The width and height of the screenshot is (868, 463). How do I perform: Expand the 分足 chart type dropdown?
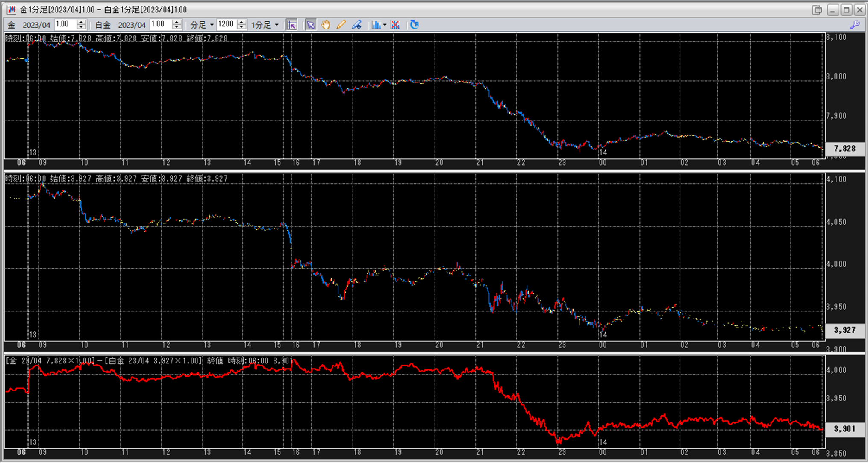pyautogui.click(x=212, y=25)
